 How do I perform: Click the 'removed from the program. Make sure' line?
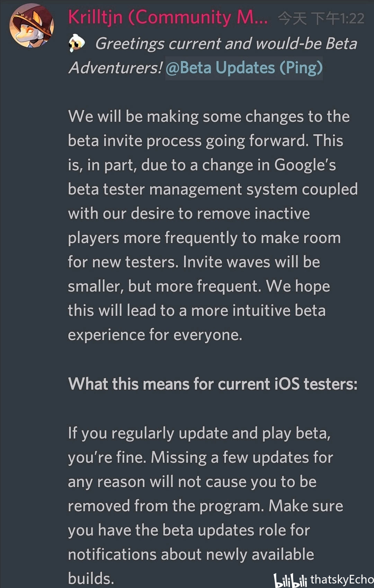pos(205,506)
